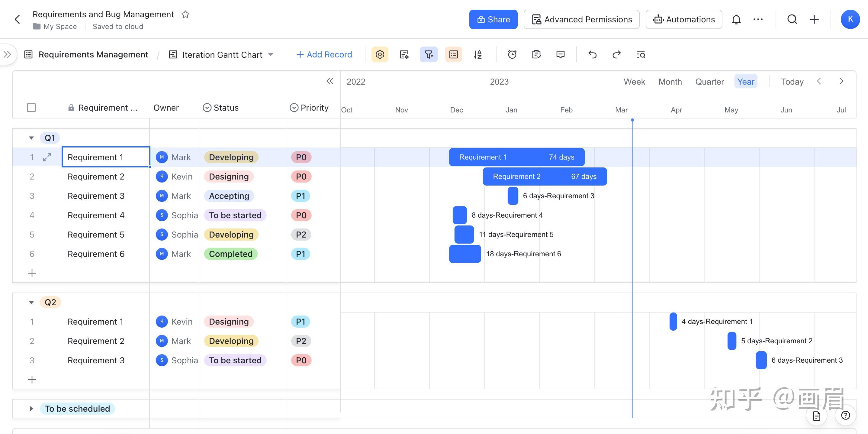Viewport: 868px width, 434px height.
Task: Collapse the Q1 group
Action: coord(31,138)
